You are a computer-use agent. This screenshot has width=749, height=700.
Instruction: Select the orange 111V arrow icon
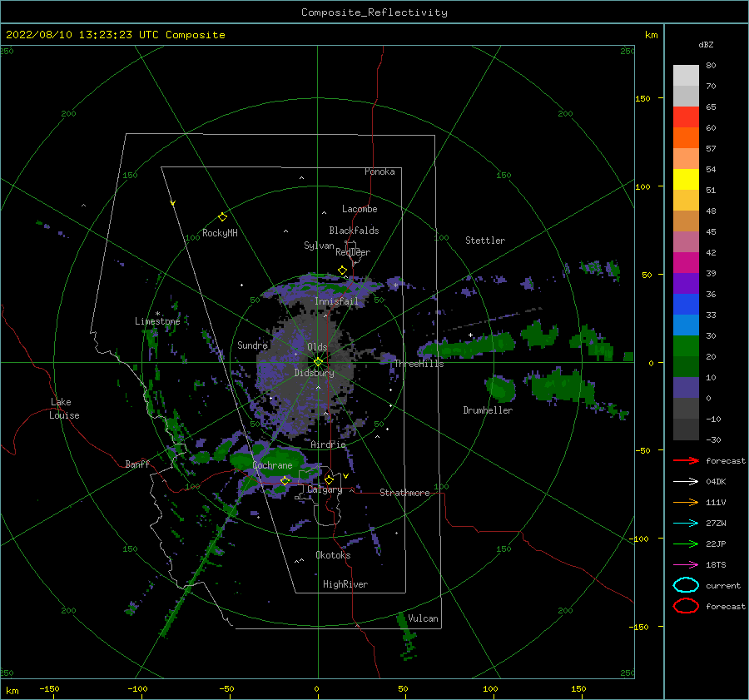[686, 502]
